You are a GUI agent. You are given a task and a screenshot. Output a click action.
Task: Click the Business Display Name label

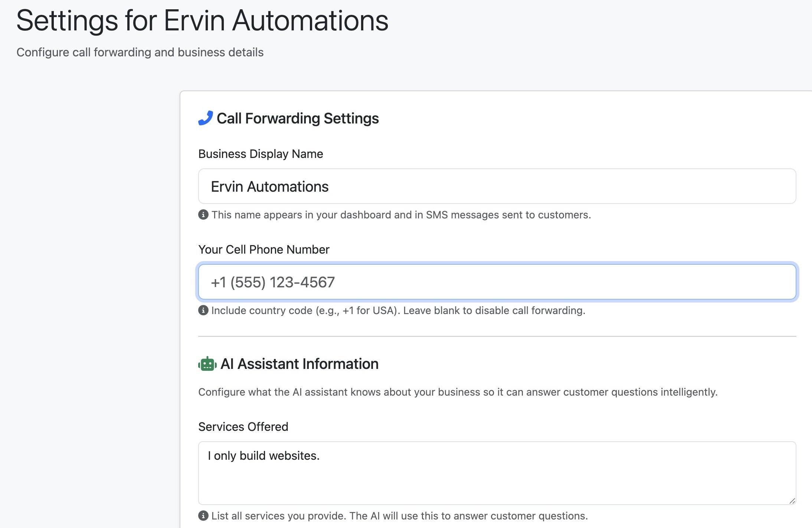pos(261,154)
